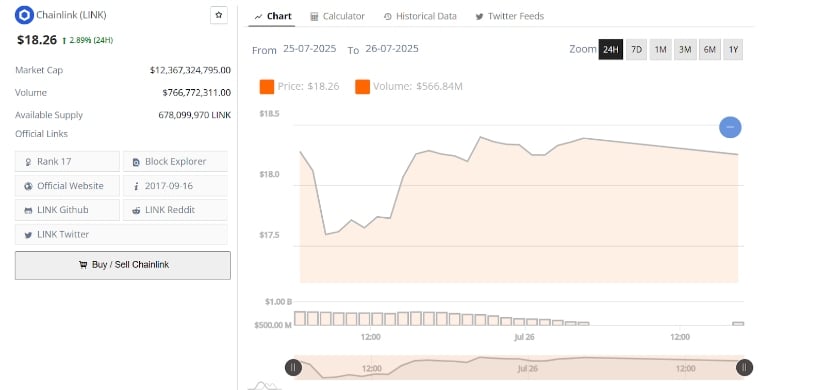
Task: Open the LINK Github page
Action: (67, 210)
